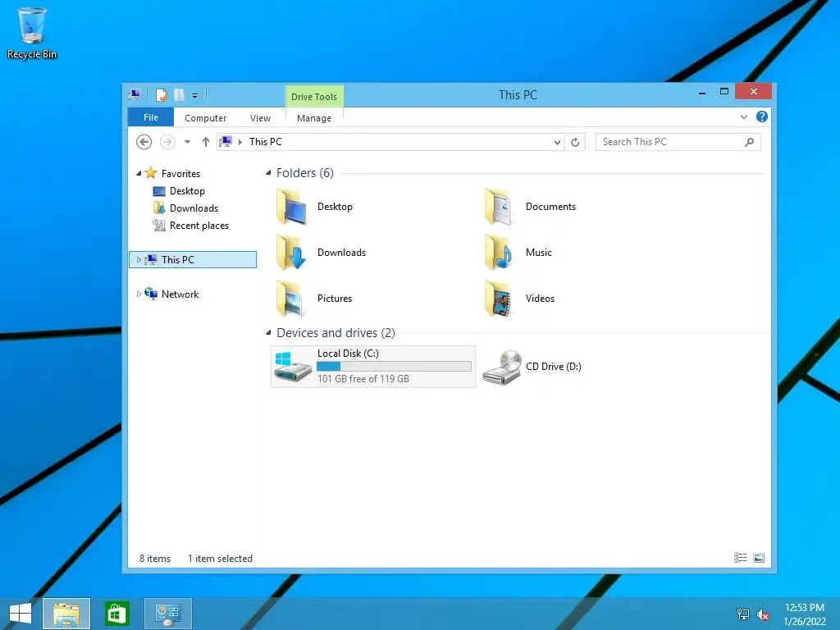840x630 pixels.
Task: Go up one level with Up arrow
Action: pyautogui.click(x=206, y=142)
